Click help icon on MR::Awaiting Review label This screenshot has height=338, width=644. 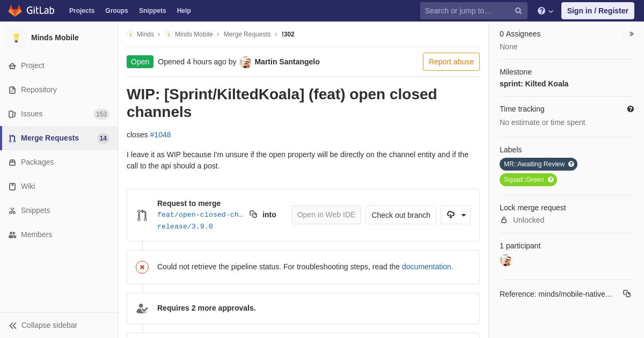click(x=571, y=164)
